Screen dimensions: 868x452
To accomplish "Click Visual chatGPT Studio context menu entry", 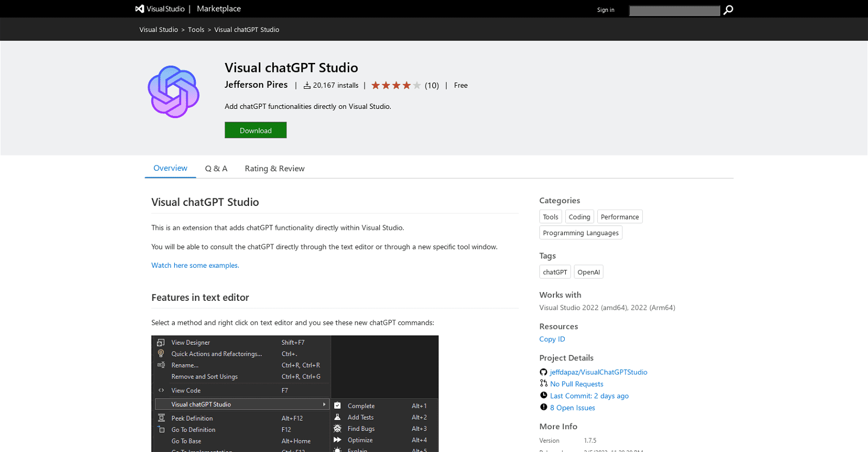I will [x=242, y=404].
